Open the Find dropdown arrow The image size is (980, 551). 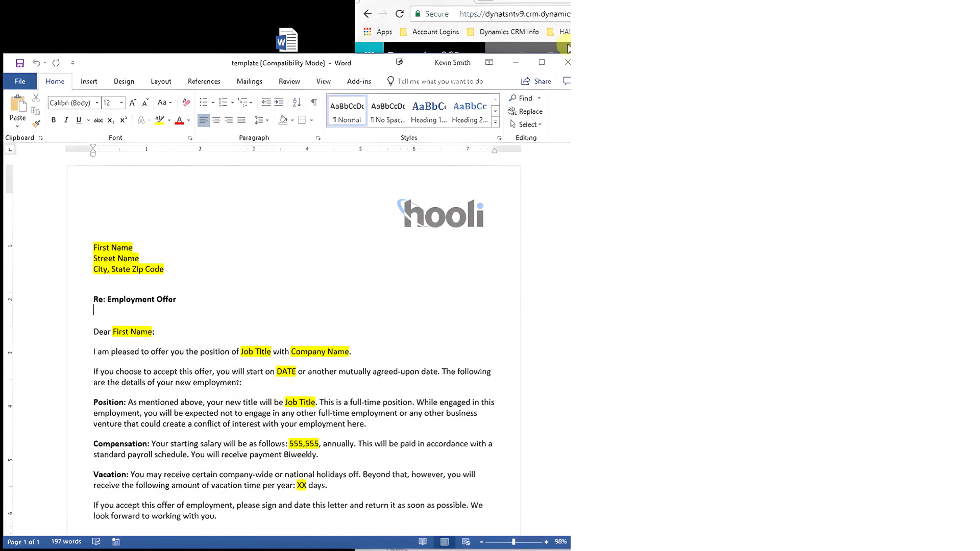[539, 98]
